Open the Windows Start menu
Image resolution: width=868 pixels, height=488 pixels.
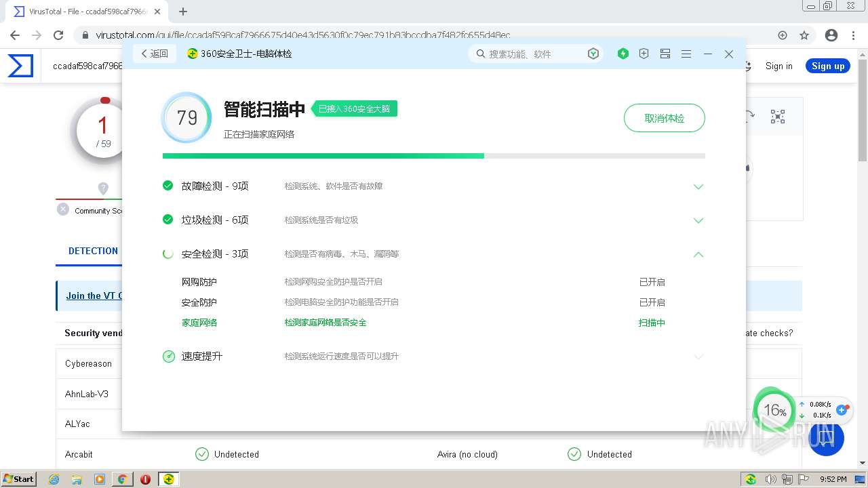coord(18,479)
